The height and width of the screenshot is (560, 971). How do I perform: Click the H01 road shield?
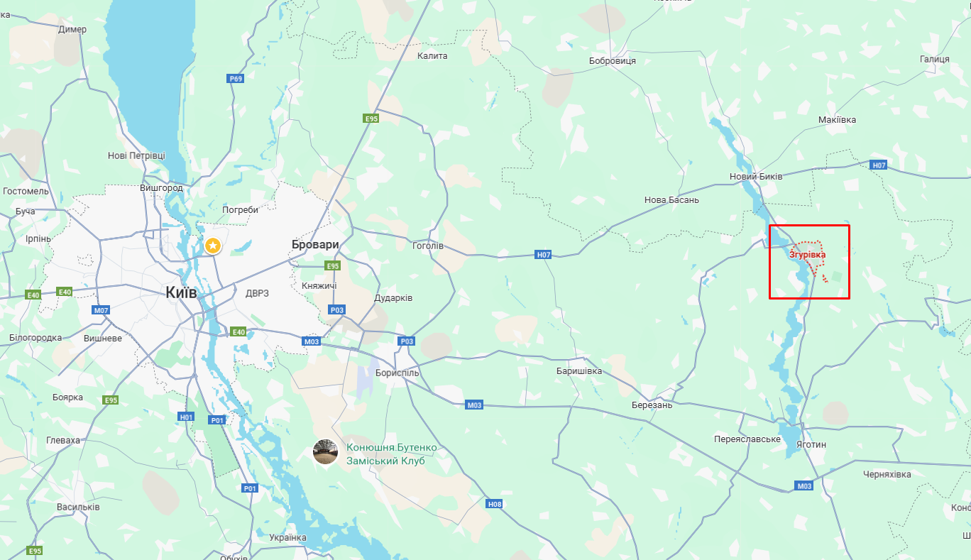point(186,417)
